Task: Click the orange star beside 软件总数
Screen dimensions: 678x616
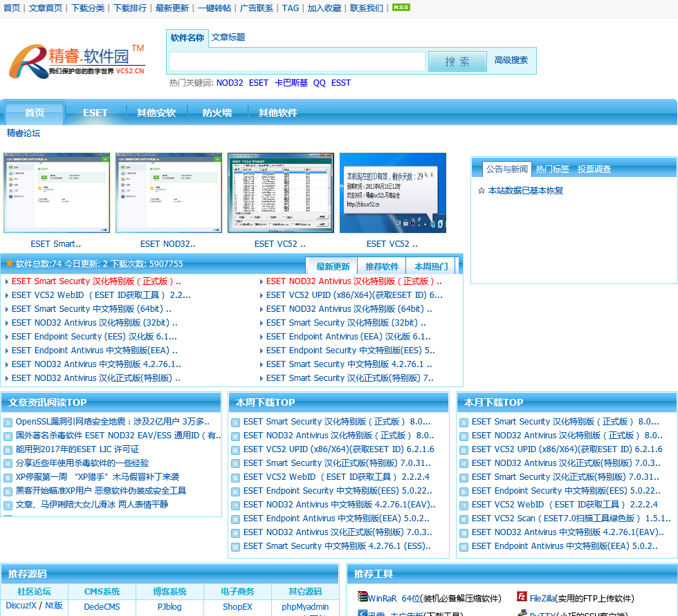Action: 9,263
